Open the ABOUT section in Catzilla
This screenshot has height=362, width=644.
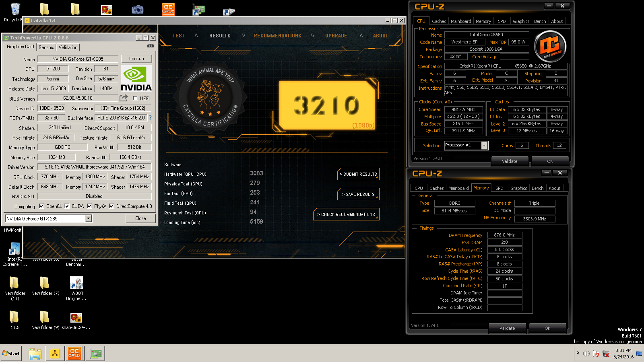(x=380, y=36)
